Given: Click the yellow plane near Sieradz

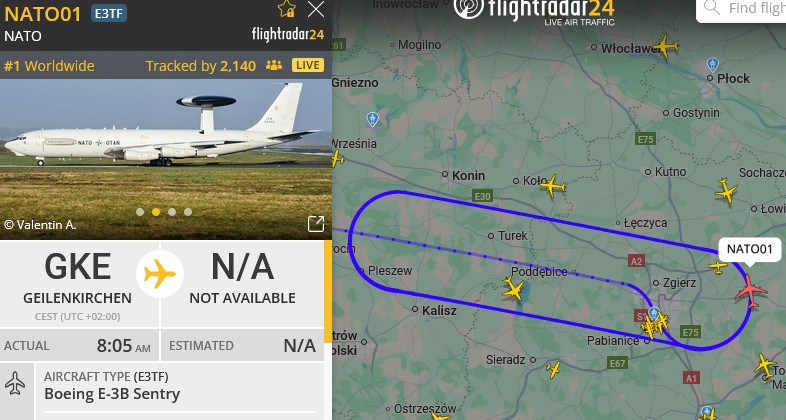Looking at the screenshot, I should tap(553, 370).
